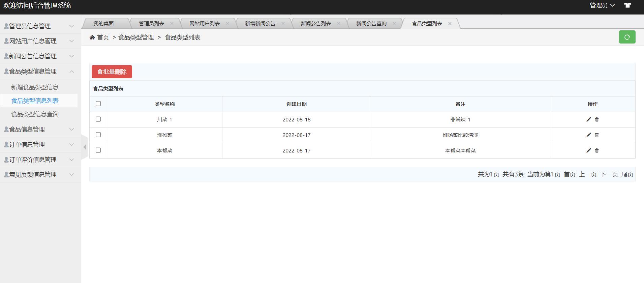
Task: Select the 2022-08-18 date cell
Action: pyautogui.click(x=297, y=120)
